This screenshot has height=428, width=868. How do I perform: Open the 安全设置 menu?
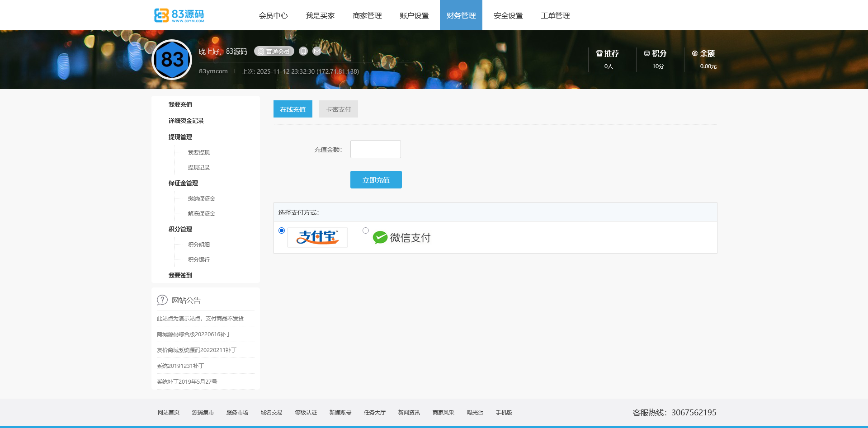(x=508, y=15)
